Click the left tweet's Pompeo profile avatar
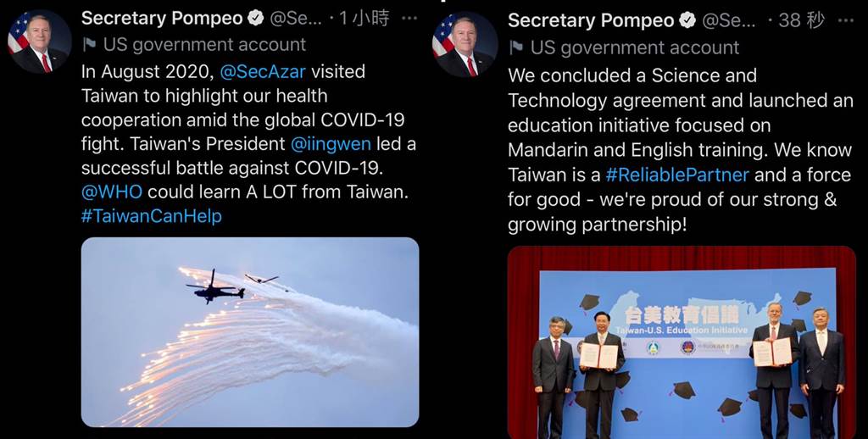868x439 pixels. 39,42
